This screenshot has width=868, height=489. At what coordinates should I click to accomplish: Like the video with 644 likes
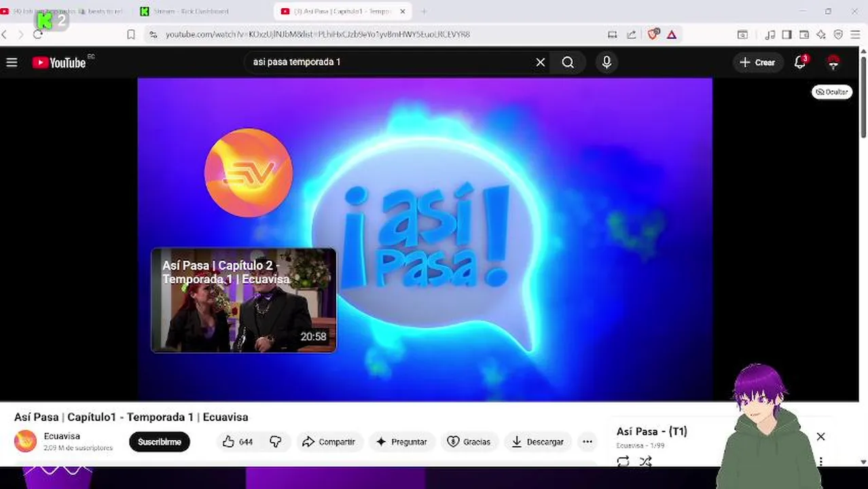[x=237, y=442]
